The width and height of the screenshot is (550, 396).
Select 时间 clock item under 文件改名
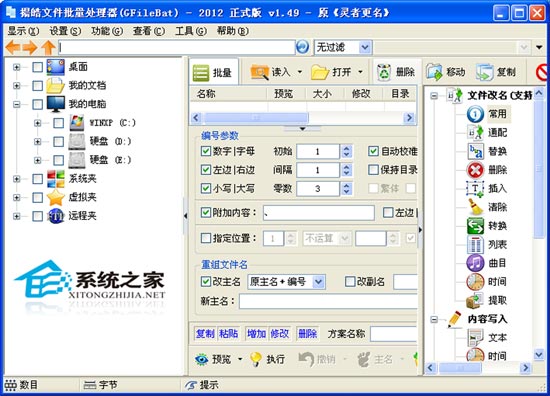[x=497, y=281]
